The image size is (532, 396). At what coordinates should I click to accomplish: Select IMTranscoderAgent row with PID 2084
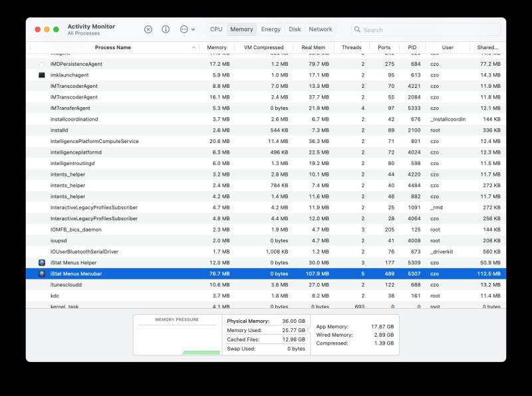coord(266,97)
